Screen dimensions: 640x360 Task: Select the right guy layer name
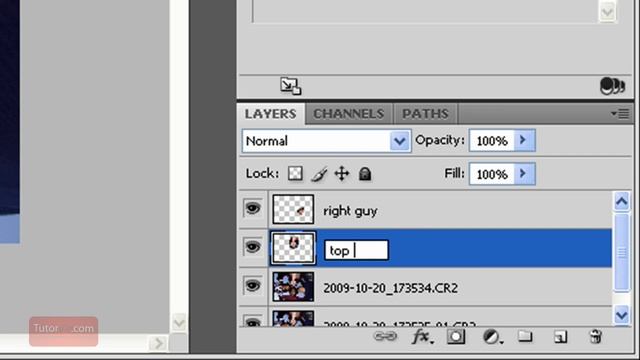click(350, 211)
